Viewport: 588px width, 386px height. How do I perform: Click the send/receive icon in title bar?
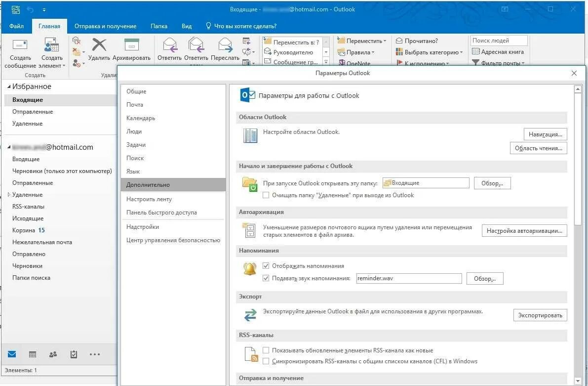[16, 9]
